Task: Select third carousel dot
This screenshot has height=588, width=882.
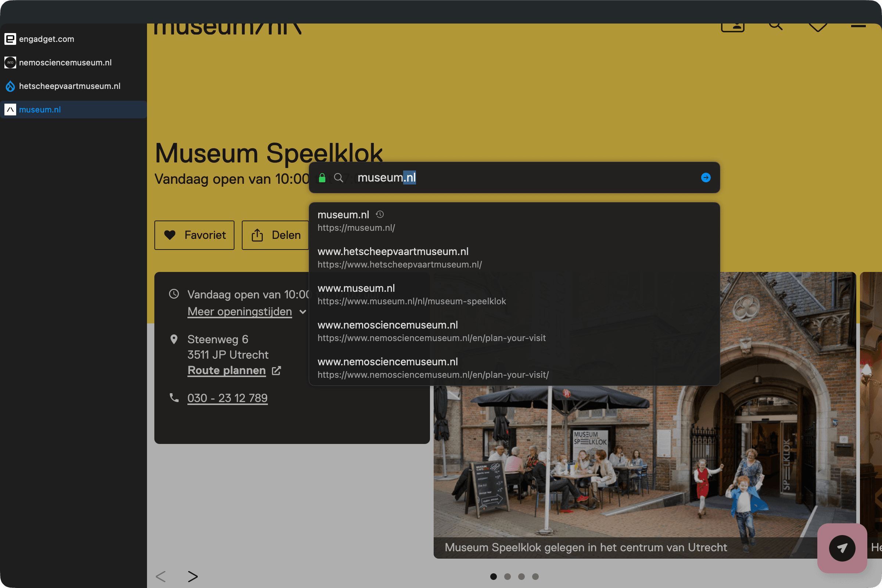Action: [521, 577]
